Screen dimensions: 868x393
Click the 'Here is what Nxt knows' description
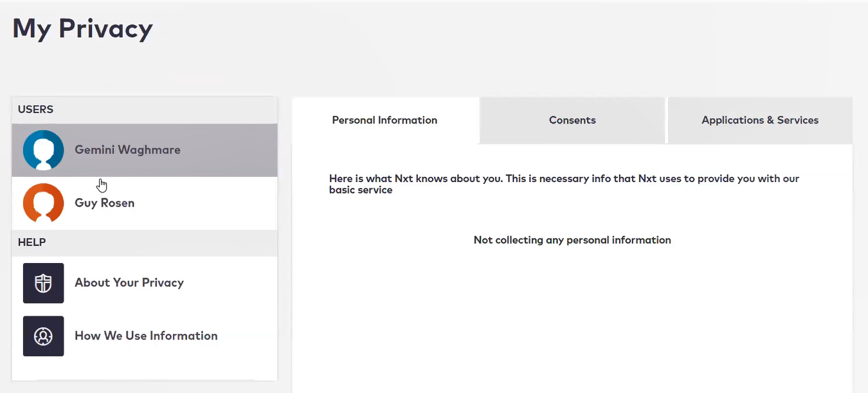[564, 184]
